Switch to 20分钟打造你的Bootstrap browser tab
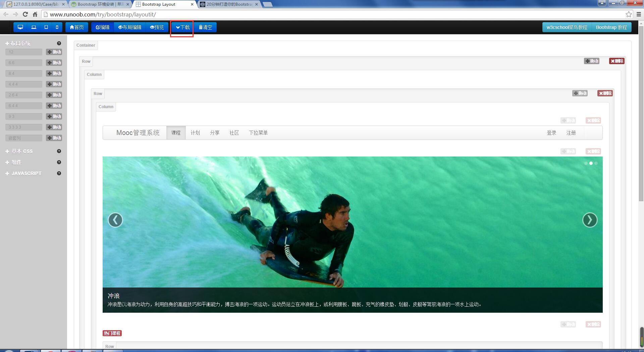This screenshot has width=644, height=352. point(229,4)
